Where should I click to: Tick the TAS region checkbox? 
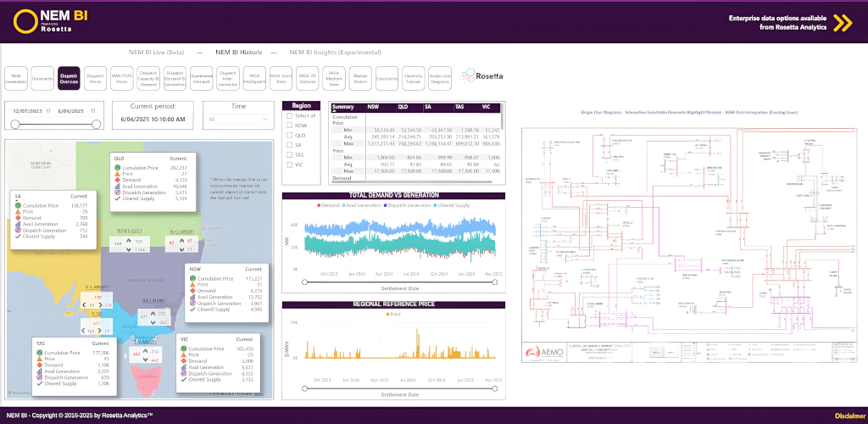[x=289, y=154]
